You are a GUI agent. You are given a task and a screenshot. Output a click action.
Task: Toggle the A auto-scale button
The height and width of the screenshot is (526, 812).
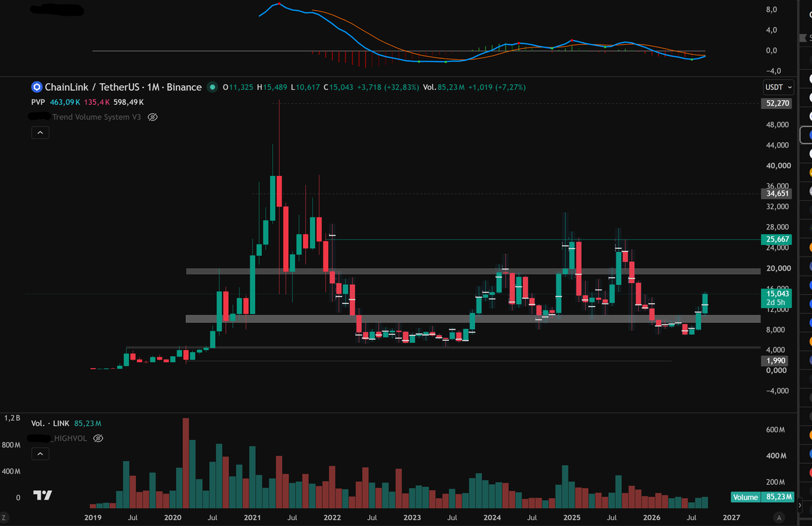780,517
